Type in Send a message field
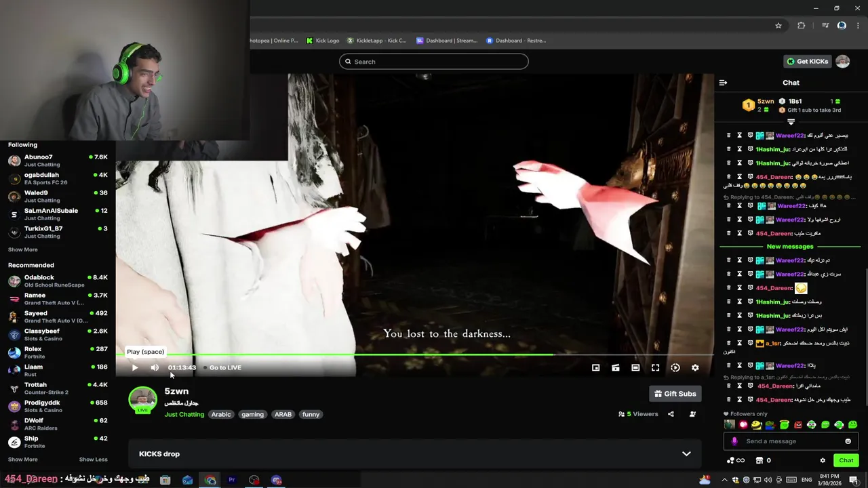Screen dimensions: 868x488 click(790, 441)
